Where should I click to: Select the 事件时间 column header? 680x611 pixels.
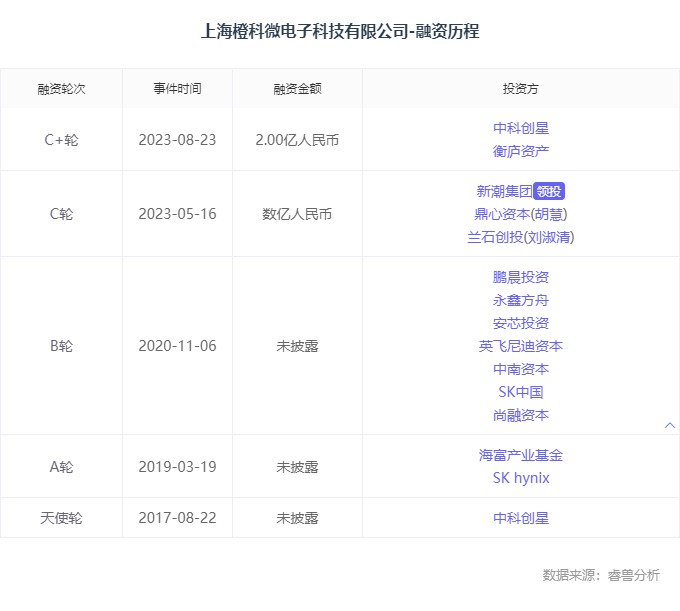tap(177, 89)
